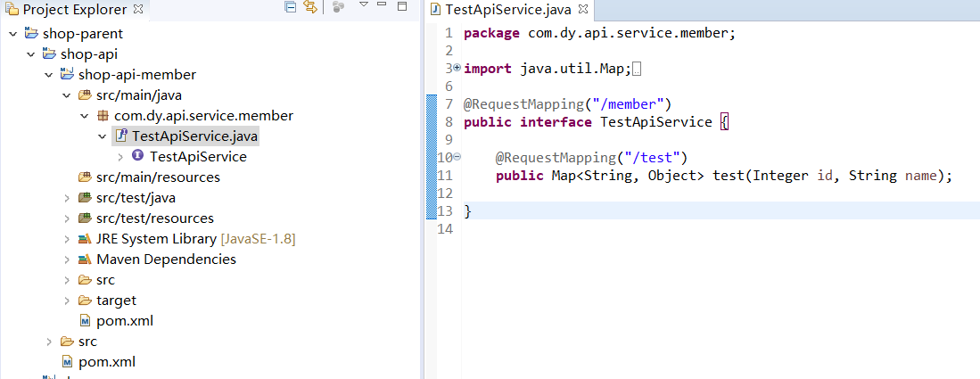Screen dimensions: 980x379
Task: Expand the src folder under shop-api-member
Action: tap(67, 280)
